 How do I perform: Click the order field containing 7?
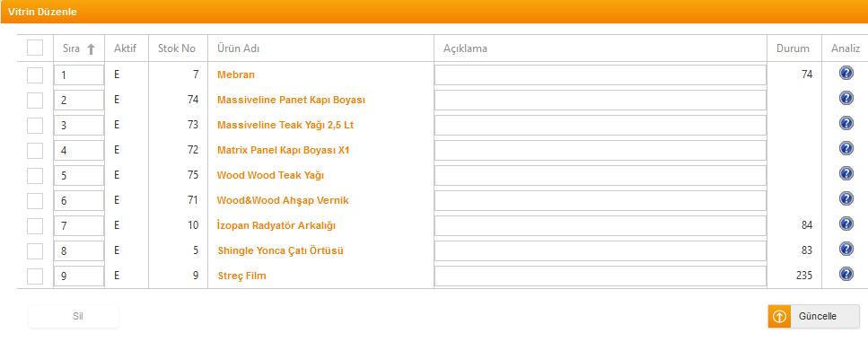(79, 226)
